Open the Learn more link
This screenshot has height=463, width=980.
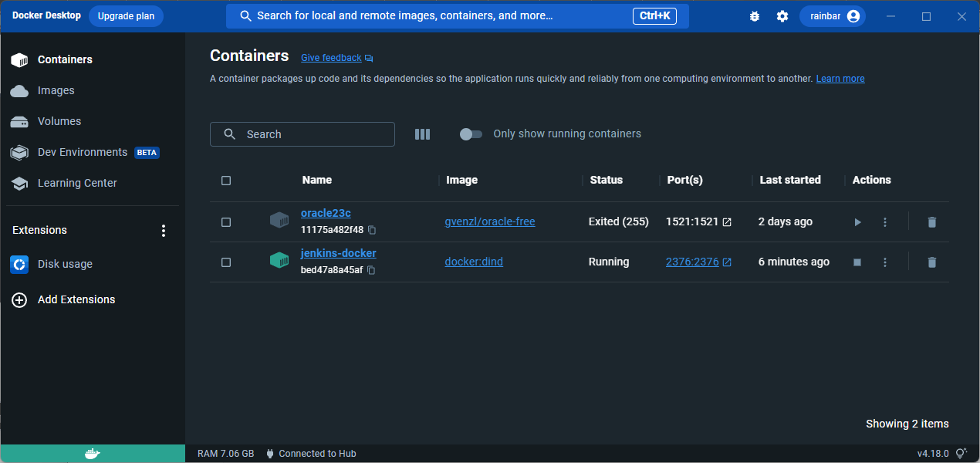pos(840,79)
